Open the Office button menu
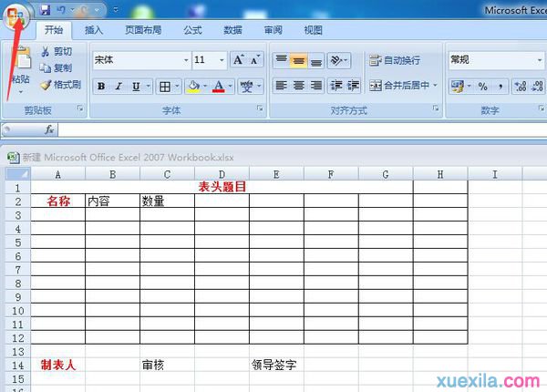This screenshot has width=547, height=392. [x=16, y=15]
